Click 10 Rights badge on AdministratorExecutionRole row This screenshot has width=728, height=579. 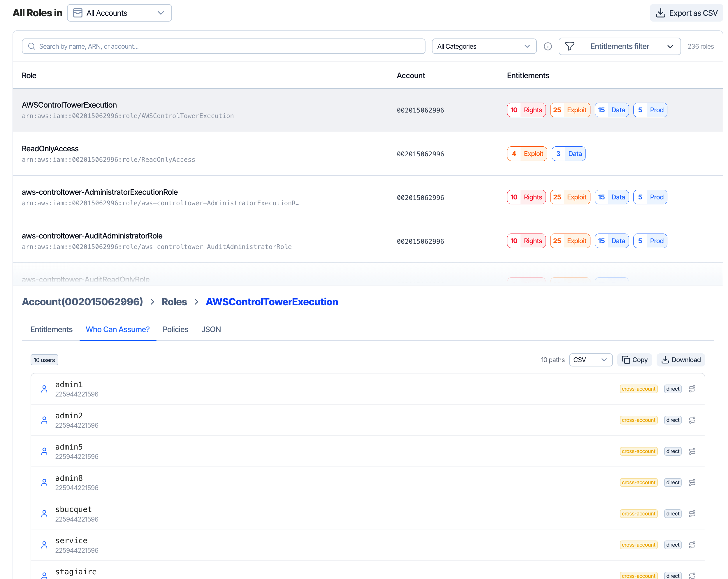(526, 197)
